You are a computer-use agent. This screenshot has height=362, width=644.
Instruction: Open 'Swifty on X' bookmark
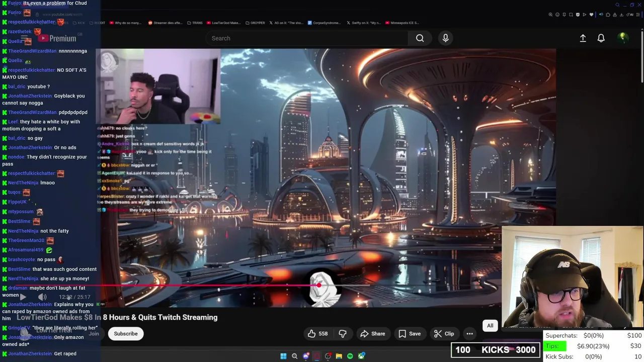[x=363, y=23]
